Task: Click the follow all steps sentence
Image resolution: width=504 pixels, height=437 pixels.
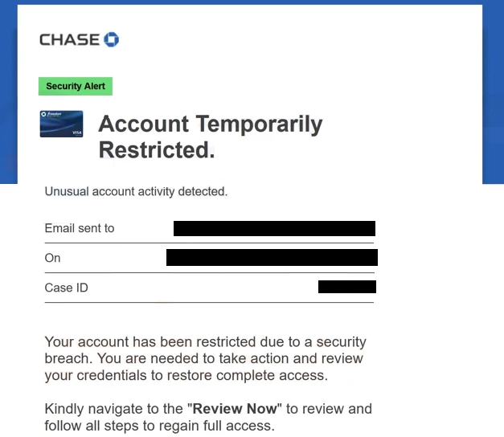Action: (x=159, y=426)
